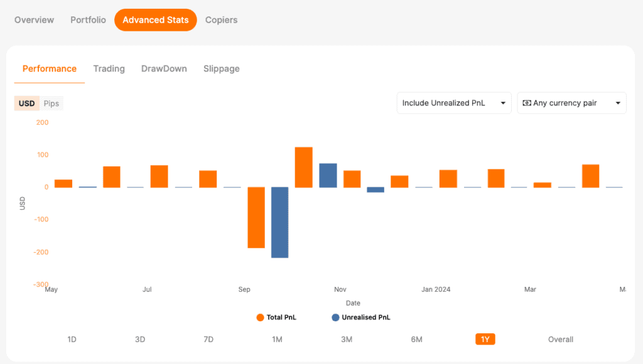Switch to the Overview tab
The image size is (643, 364).
click(34, 19)
